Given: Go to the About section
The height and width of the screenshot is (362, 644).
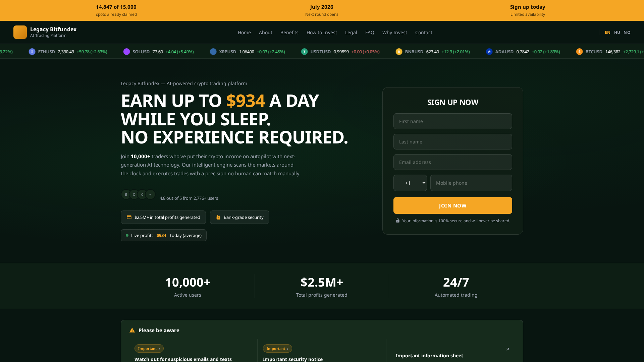Looking at the screenshot, I should pyautogui.click(x=266, y=33).
